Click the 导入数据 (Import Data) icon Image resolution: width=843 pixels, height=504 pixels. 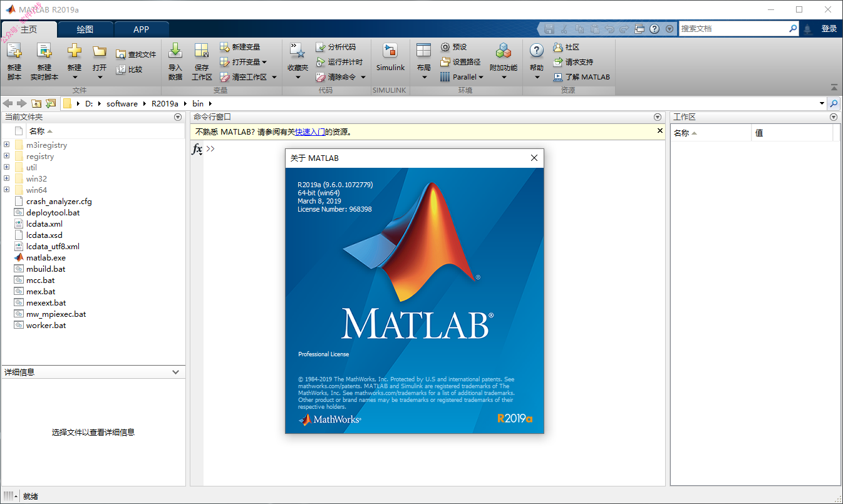click(175, 51)
